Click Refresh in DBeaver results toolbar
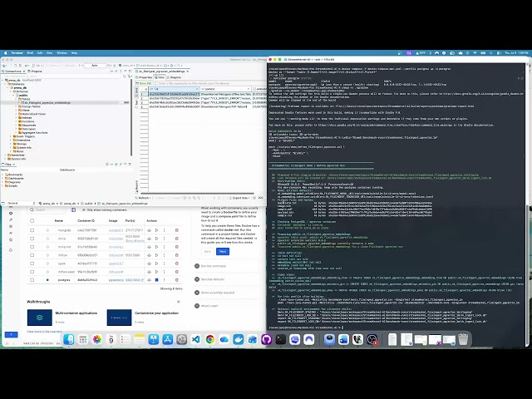The height and width of the screenshot is (399, 532). tap(142, 198)
